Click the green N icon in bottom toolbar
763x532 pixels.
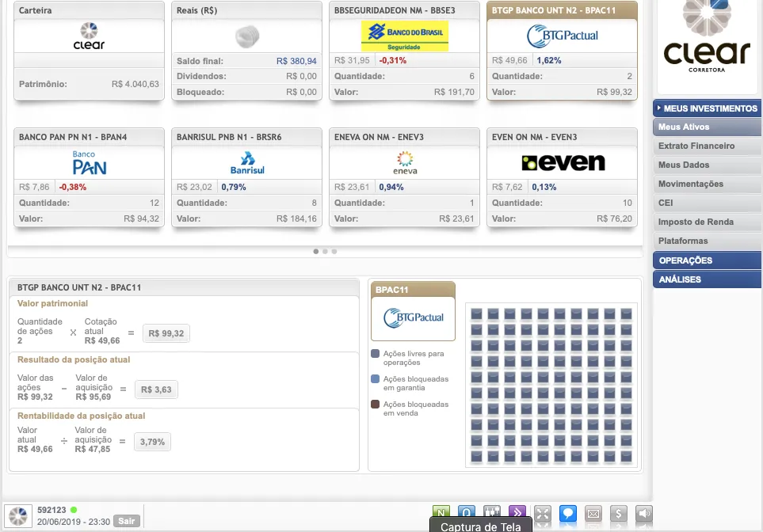(x=441, y=513)
